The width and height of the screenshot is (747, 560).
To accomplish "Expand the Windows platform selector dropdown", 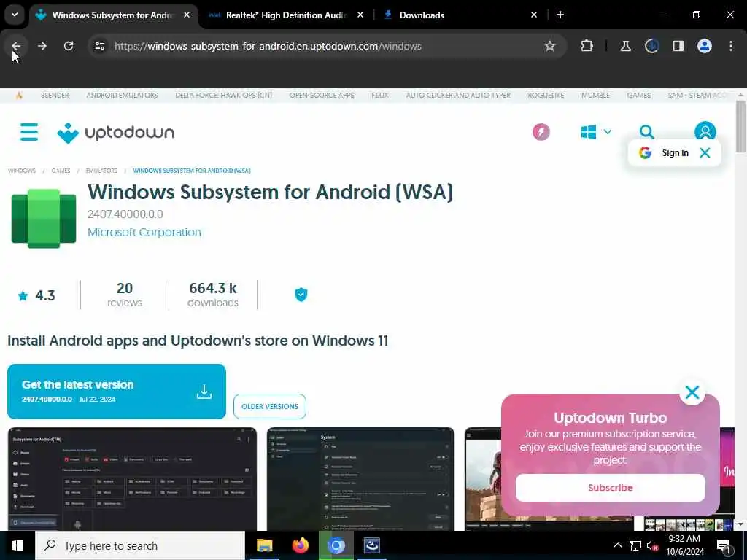I will click(x=596, y=132).
